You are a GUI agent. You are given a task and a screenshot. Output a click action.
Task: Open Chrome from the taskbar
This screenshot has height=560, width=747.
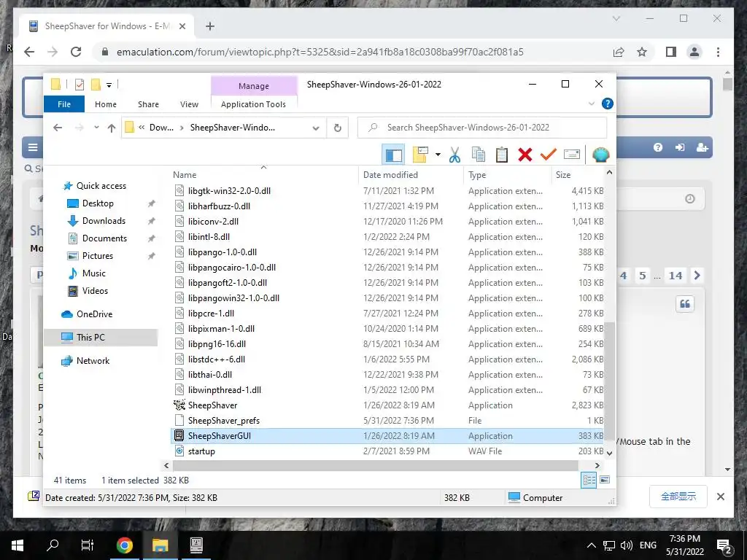point(124,545)
